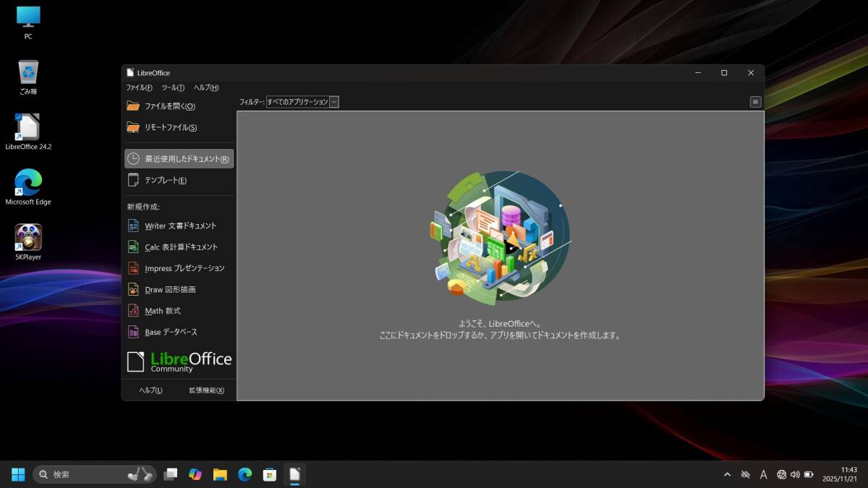Viewport: 868px width, 488px height.
Task: Open the ファイル menu
Action: pyautogui.click(x=139, y=87)
